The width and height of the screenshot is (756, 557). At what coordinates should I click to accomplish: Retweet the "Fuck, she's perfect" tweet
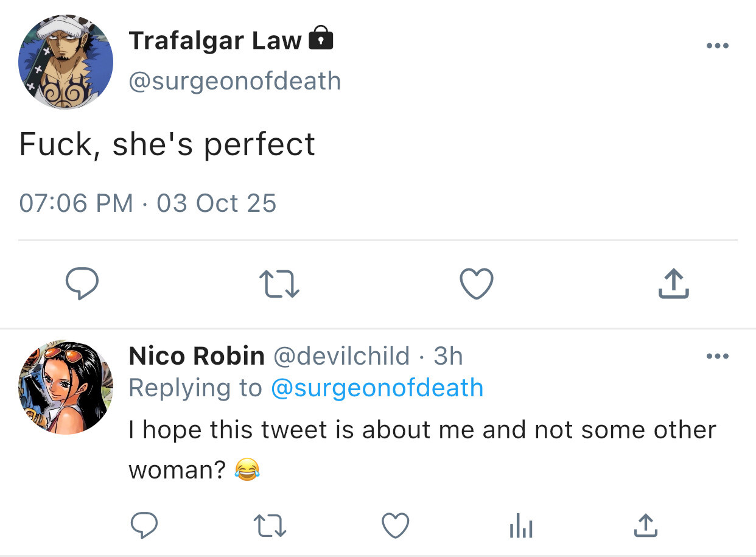[279, 285]
